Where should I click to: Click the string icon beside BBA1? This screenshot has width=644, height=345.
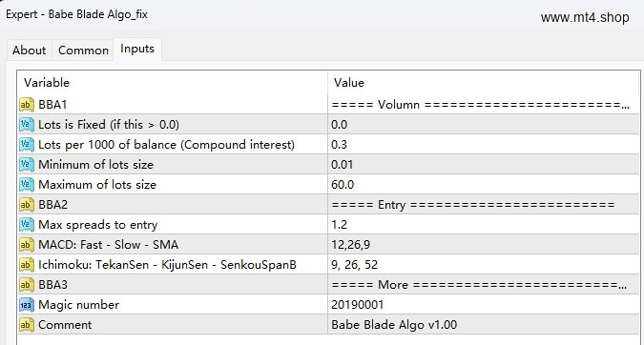tap(27, 105)
